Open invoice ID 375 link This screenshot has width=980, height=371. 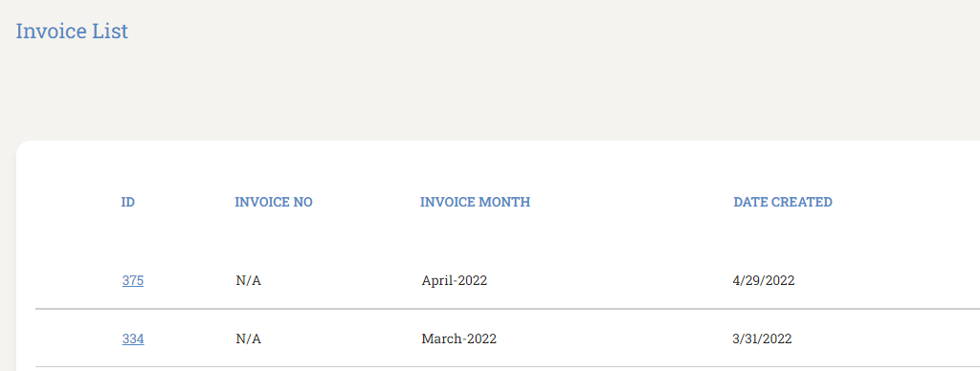(132, 281)
